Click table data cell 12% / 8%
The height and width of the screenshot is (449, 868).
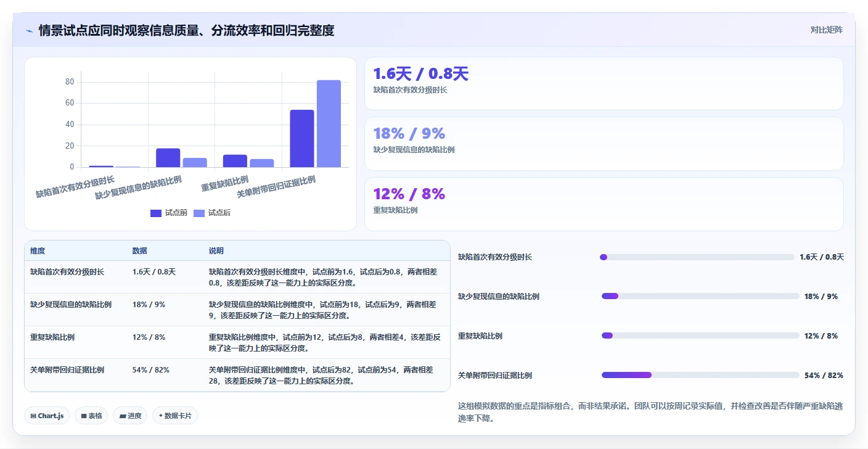click(x=149, y=337)
